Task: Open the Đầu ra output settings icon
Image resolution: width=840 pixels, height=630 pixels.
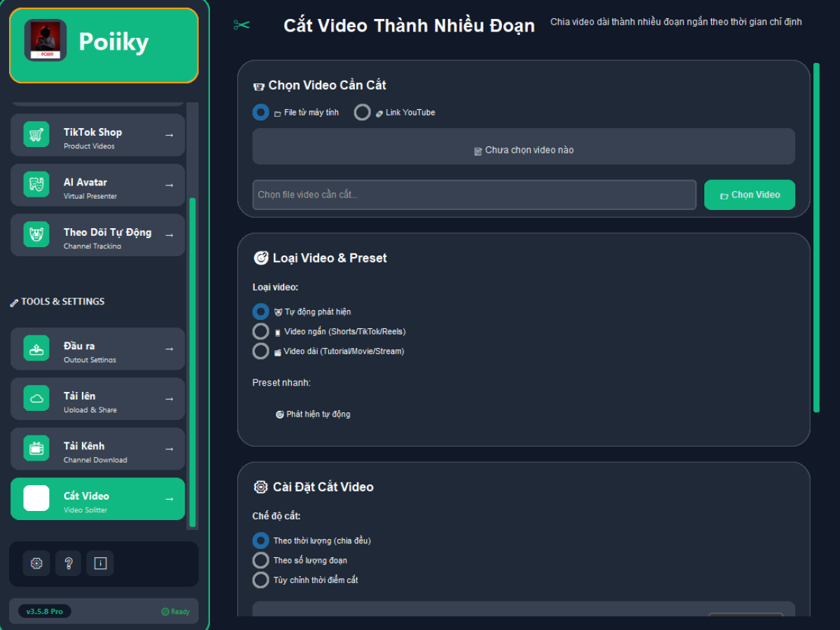Action: tap(36, 349)
